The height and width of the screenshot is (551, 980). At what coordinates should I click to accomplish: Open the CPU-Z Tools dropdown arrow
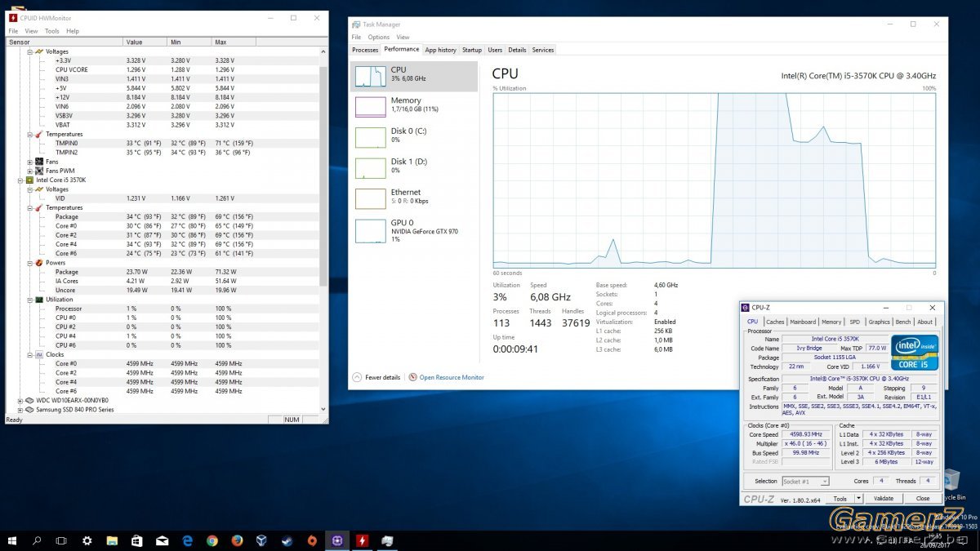861,498
